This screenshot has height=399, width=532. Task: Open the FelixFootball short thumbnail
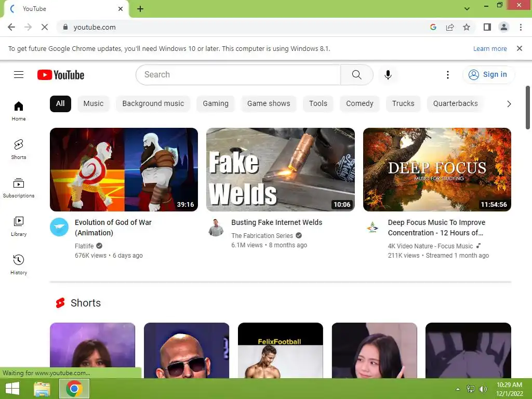tap(280, 351)
